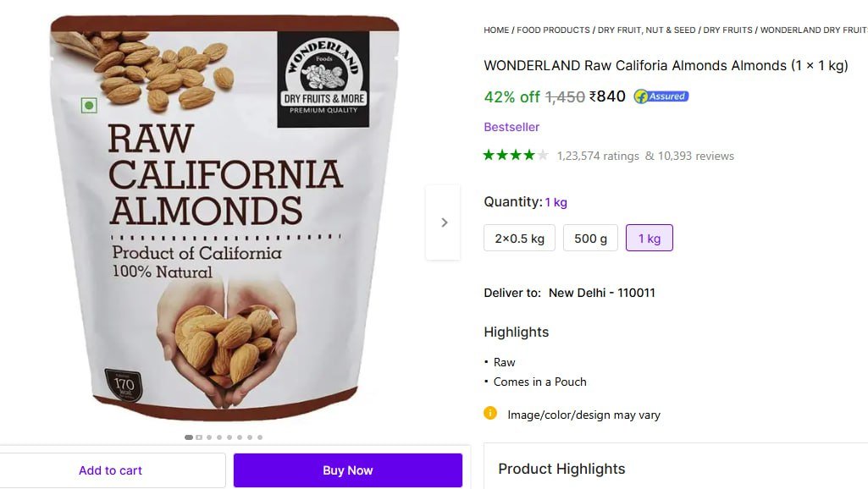Select the 2×0.5 kg quantity option

click(x=519, y=239)
